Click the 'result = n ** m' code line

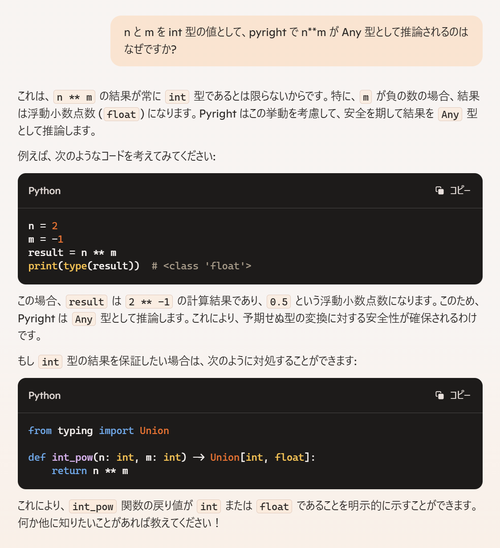pyautogui.click(x=72, y=253)
